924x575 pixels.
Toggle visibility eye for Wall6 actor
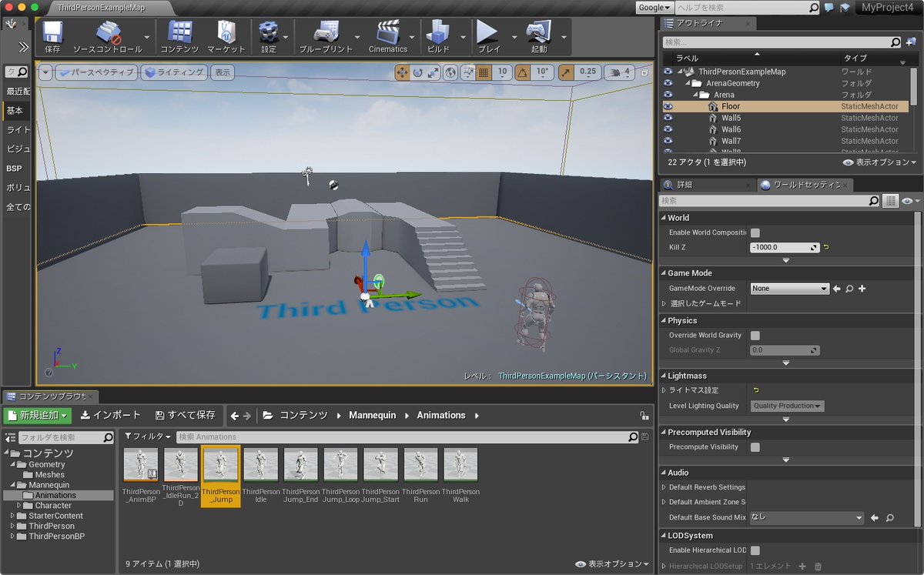[668, 129]
